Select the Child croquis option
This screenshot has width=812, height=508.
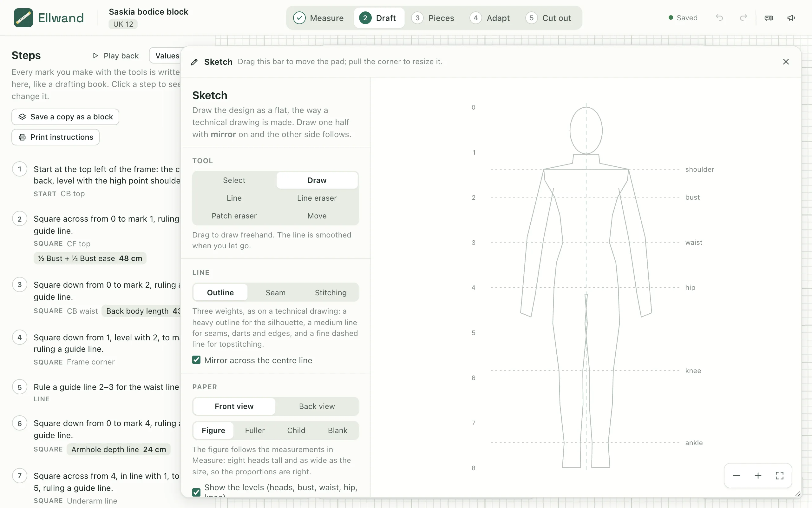point(296,431)
